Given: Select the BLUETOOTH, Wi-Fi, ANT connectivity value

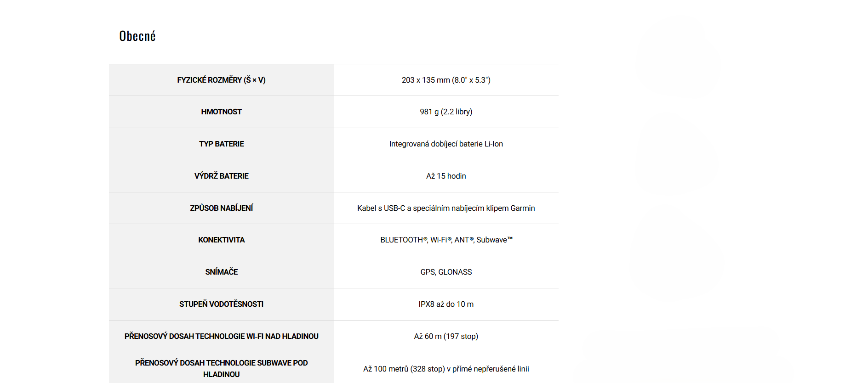Looking at the screenshot, I should click(445, 240).
